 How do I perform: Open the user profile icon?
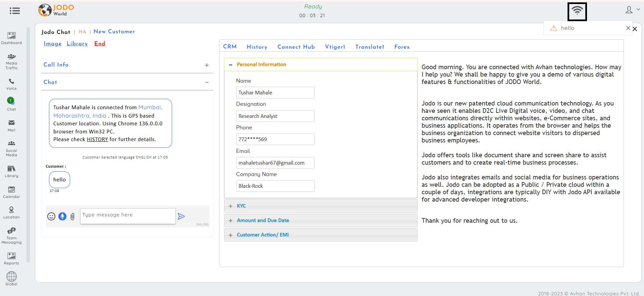629,10
